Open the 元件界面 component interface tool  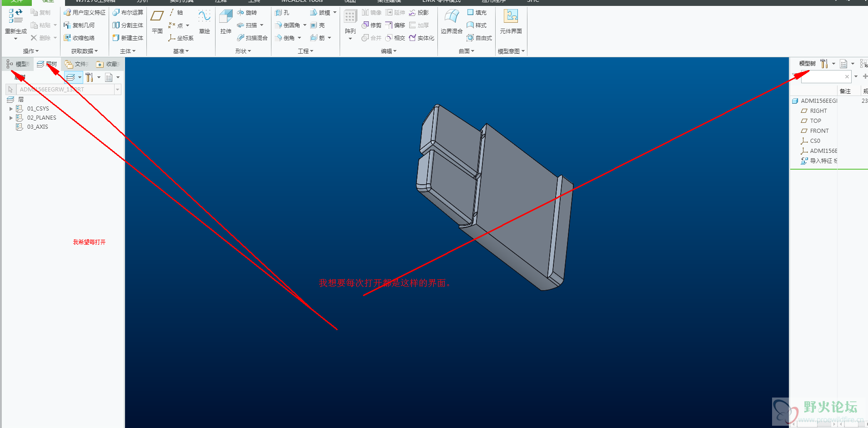point(511,17)
